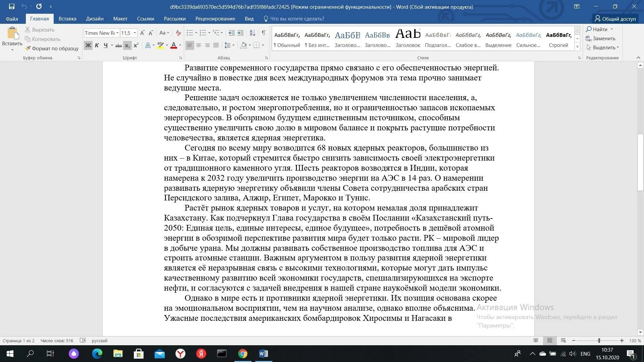644x362 pixels.
Task: Expand the Styles gallery
Action: (x=577, y=47)
